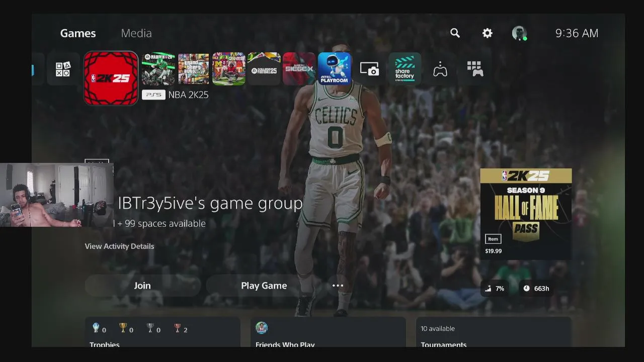The width and height of the screenshot is (644, 362).
Task: Switch to the Games tab
Action: tap(78, 33)
